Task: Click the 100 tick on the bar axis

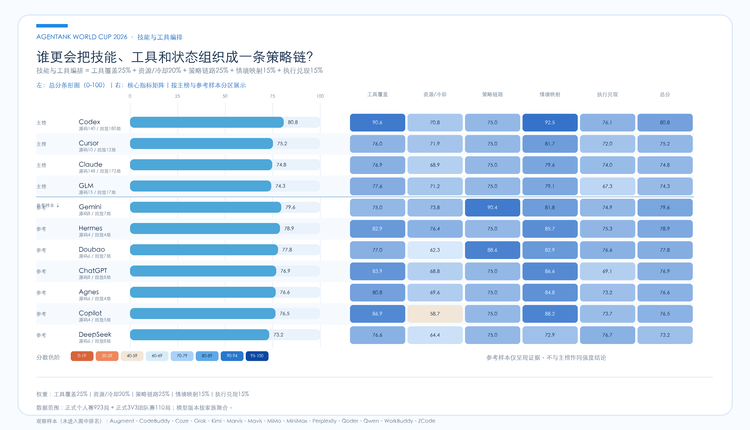Action: point(320,96)
